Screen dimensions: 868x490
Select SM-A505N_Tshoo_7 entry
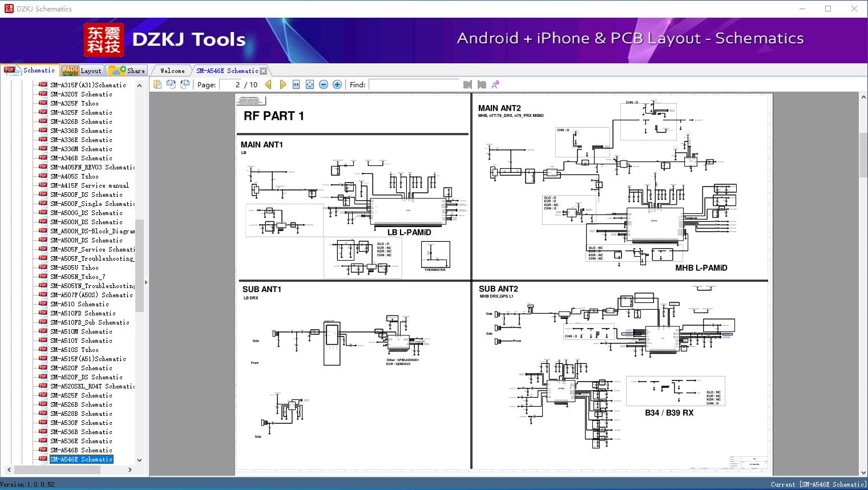pos(78,277)
